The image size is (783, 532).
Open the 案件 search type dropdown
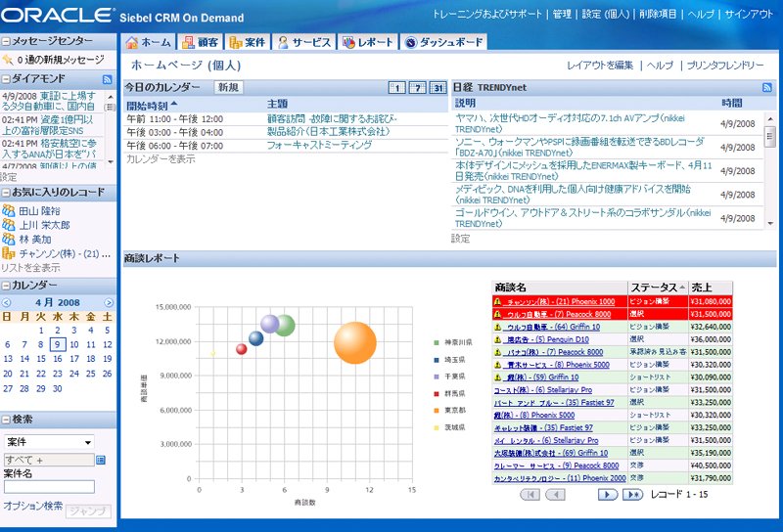click(x=49, y=442)
